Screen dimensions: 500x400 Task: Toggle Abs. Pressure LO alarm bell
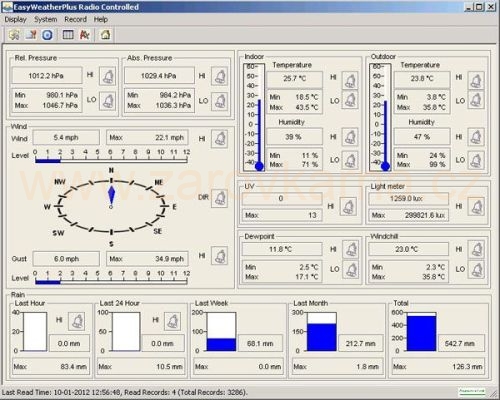point(220,101)
